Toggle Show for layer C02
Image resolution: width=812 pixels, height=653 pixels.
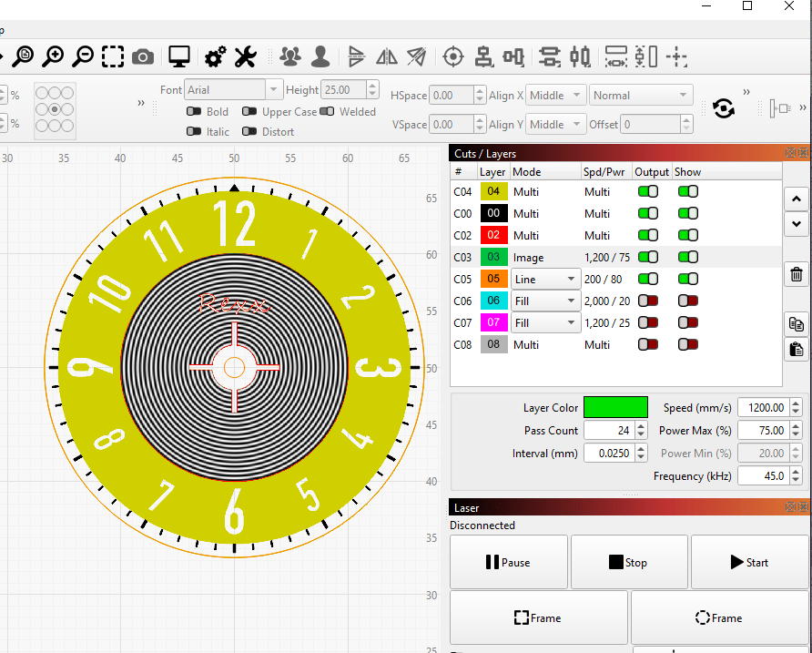(x=687, y=235)
